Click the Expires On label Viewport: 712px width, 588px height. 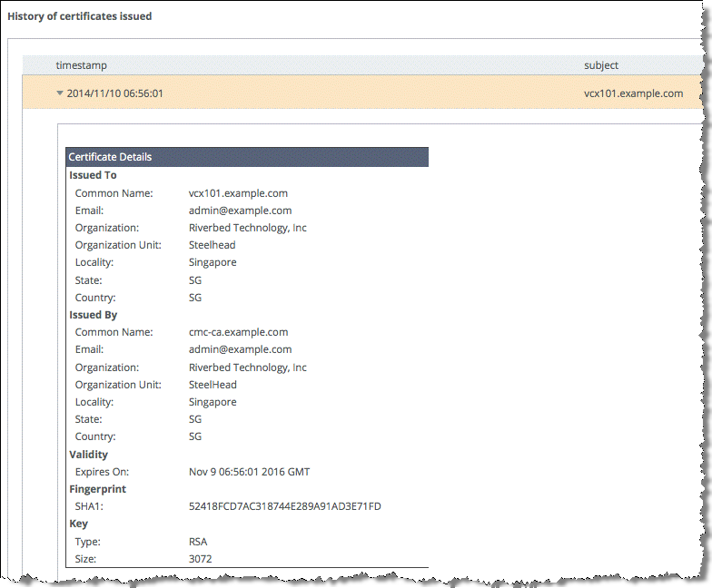tap(102, 472)
